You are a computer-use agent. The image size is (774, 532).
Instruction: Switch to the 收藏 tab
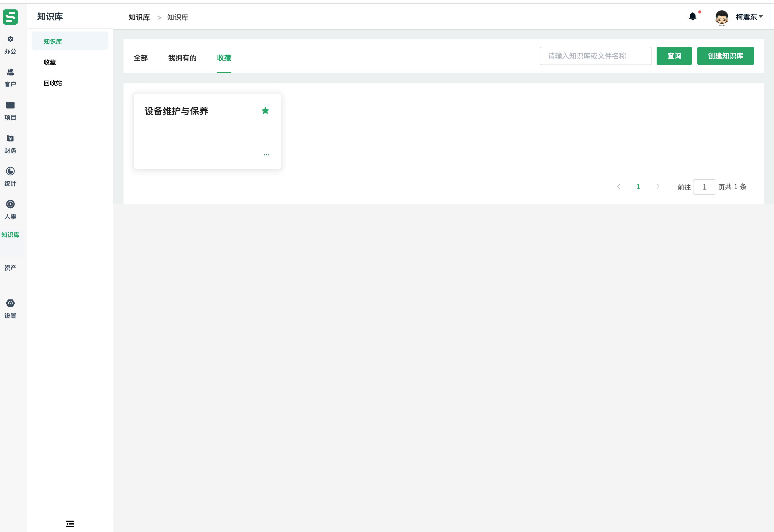(224, 58)
